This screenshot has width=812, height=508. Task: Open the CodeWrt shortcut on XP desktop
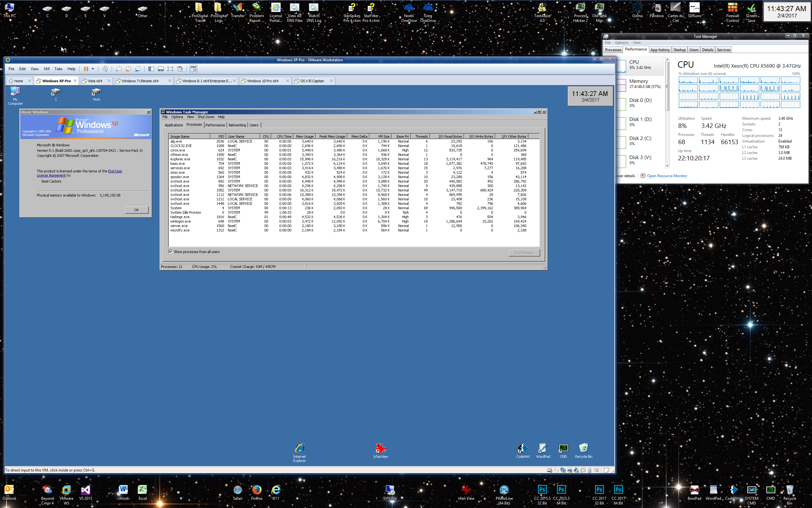(x=523, y=451)
